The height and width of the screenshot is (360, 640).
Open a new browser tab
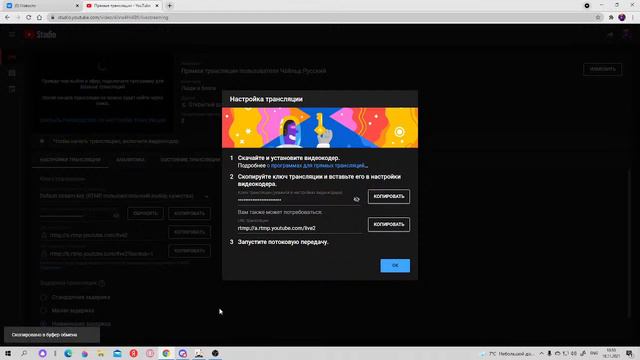(169, 6)
